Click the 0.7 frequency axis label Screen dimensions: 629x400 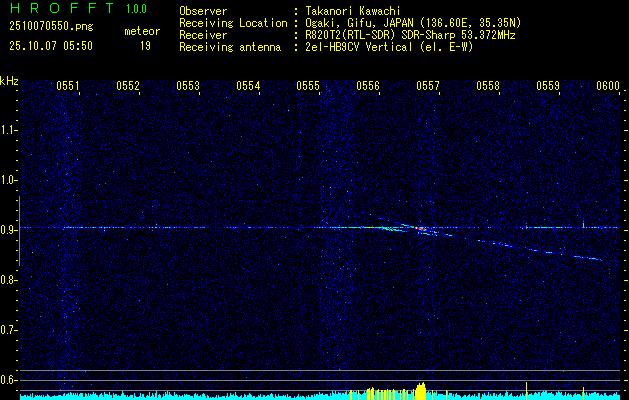(8, 330)
